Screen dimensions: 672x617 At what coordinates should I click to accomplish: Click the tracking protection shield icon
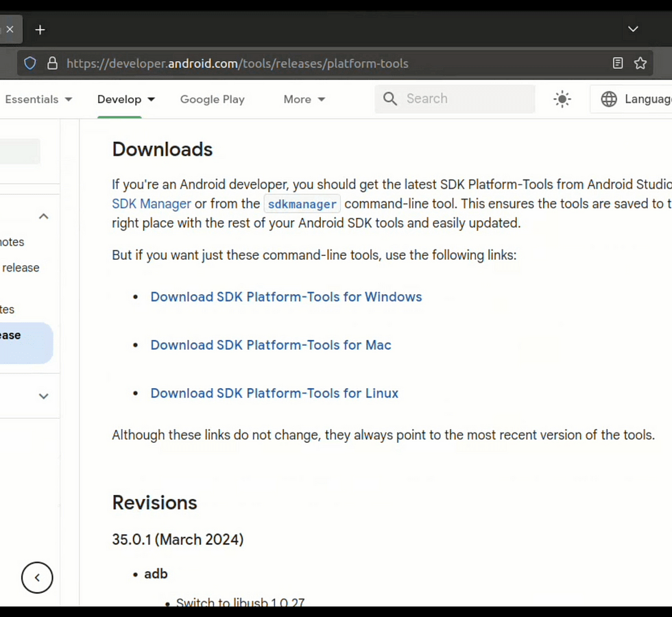(30, 64)
